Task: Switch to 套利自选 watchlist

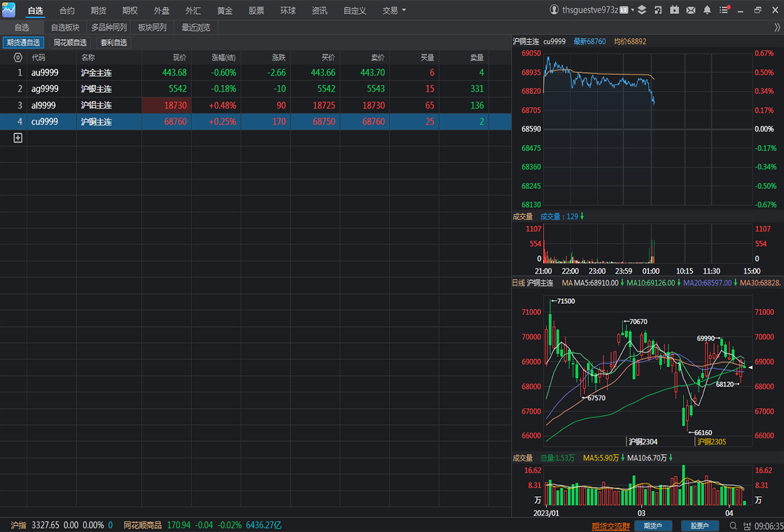Action: pyautogui.click(x=114, y=43)
